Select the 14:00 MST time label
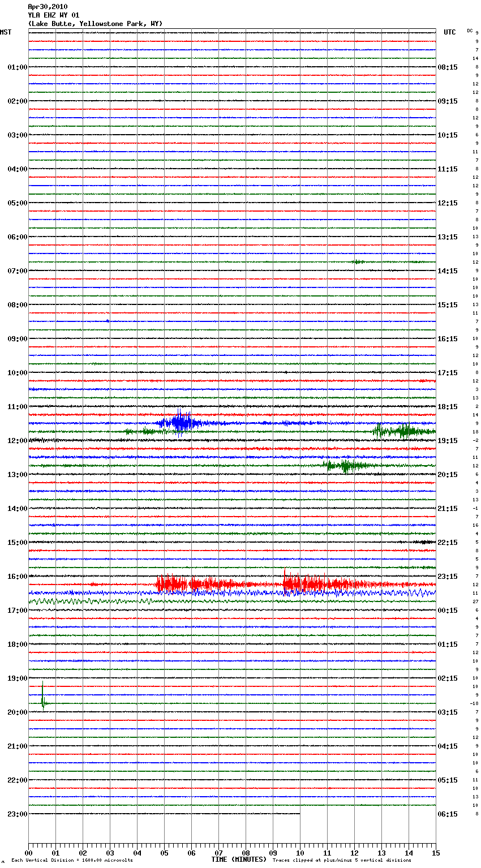The image size is (481, 868). pos(17,509)
